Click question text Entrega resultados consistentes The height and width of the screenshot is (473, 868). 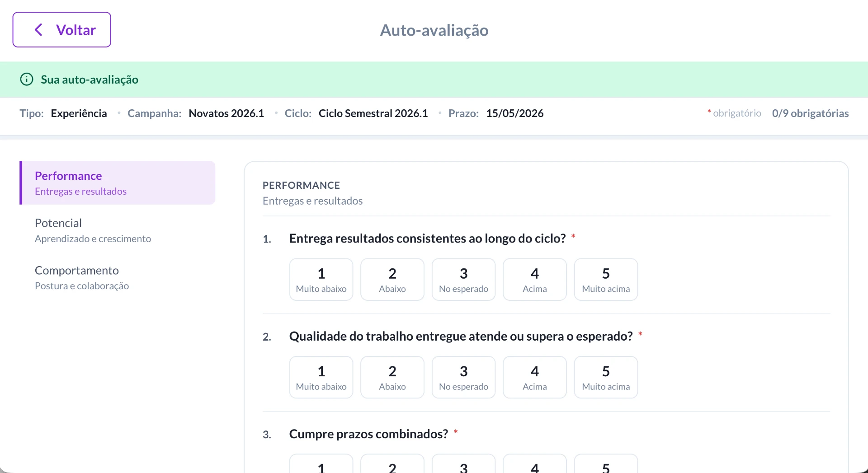pyautogui.click(x=428, y=239)
